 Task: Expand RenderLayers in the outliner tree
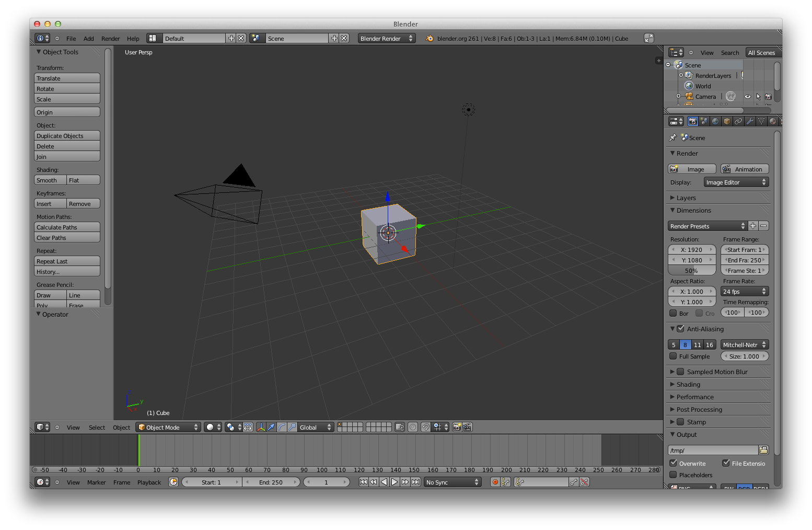click(x=681, y=75)
